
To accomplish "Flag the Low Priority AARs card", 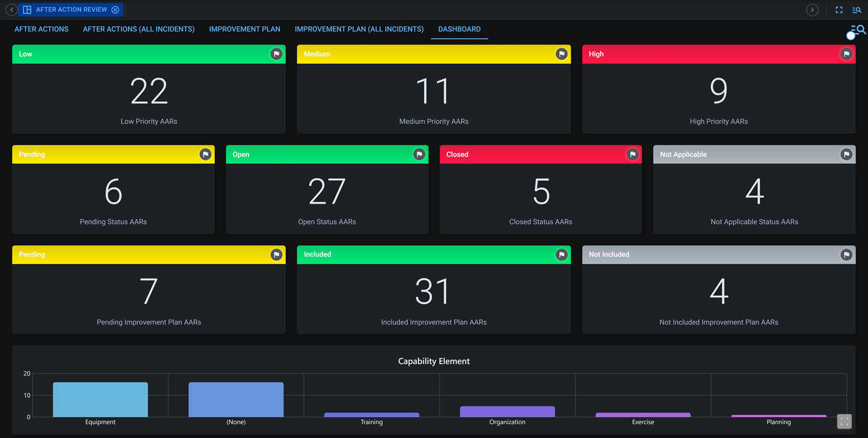I will coord(276,54).
